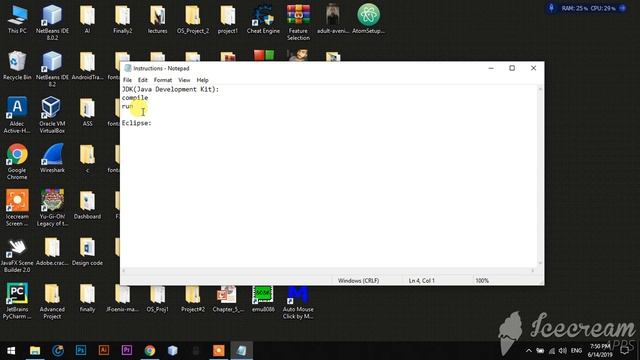Select the finally folder icon

pyautogui.click(x=87, y=298)
